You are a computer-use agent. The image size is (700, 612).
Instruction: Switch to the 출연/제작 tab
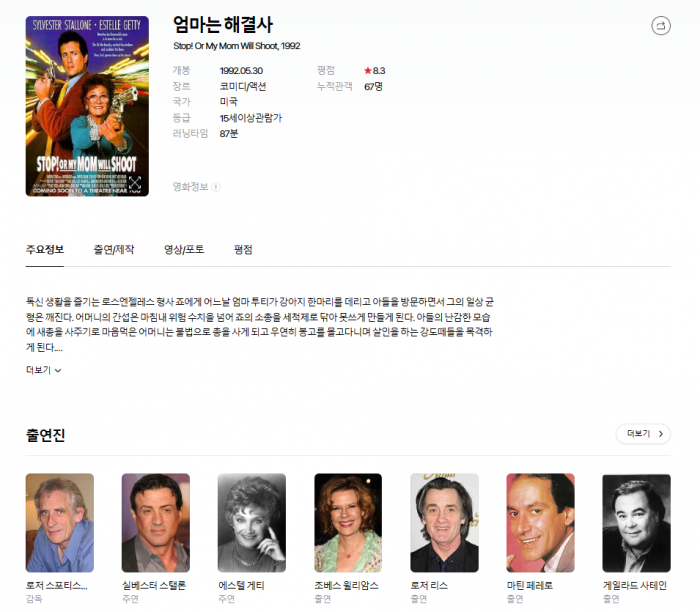click(x=113, y=249)
